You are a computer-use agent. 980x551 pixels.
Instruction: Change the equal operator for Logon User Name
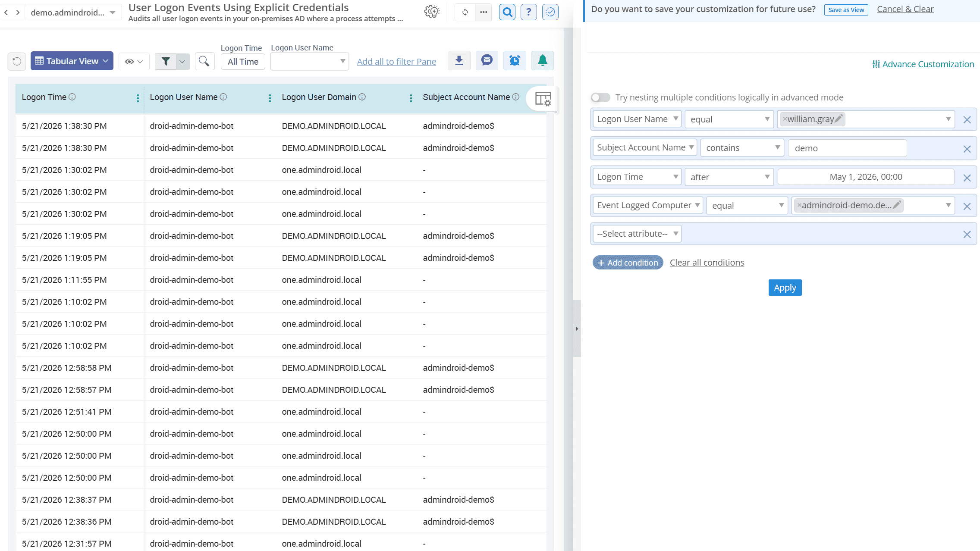click(729, 119)
